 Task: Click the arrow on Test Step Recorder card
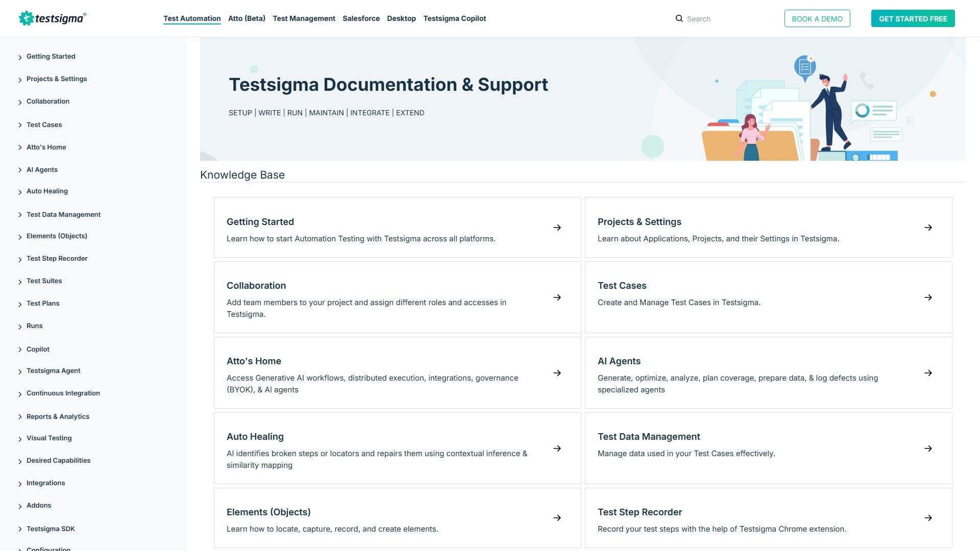point(928,518)
